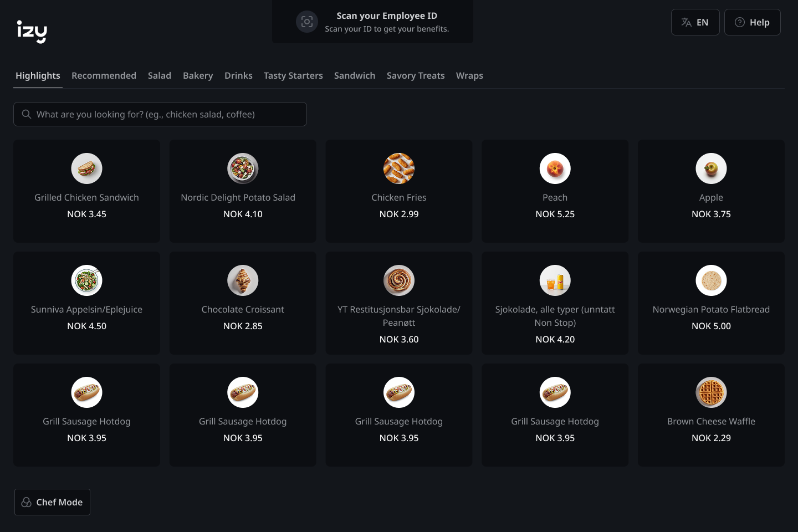798x532 pixels.
Task: Switch to the Recommended tab
Action: click(x=104, y=75)
